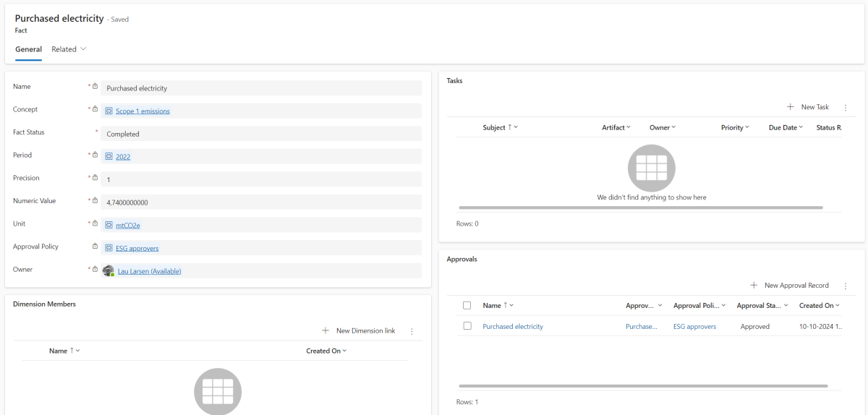
Task: Open more commands menu in Approvals
Action: [x=845, y=286]
